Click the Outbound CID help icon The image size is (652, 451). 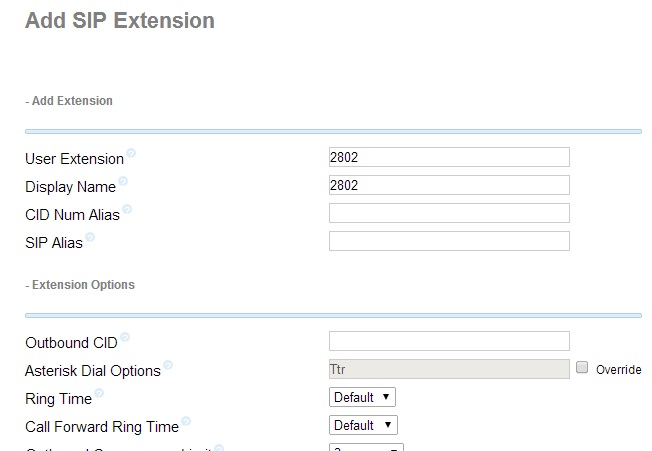[125, 338]
